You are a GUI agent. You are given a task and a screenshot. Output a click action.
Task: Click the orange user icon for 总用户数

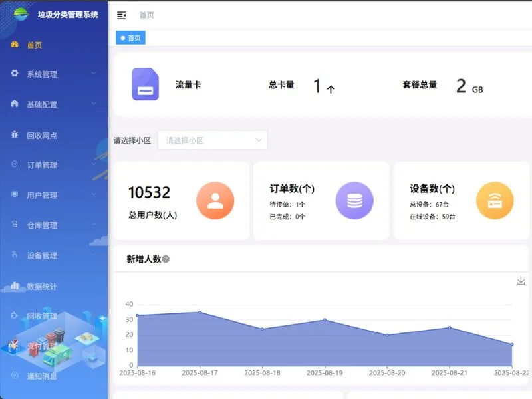coord(215,201)
